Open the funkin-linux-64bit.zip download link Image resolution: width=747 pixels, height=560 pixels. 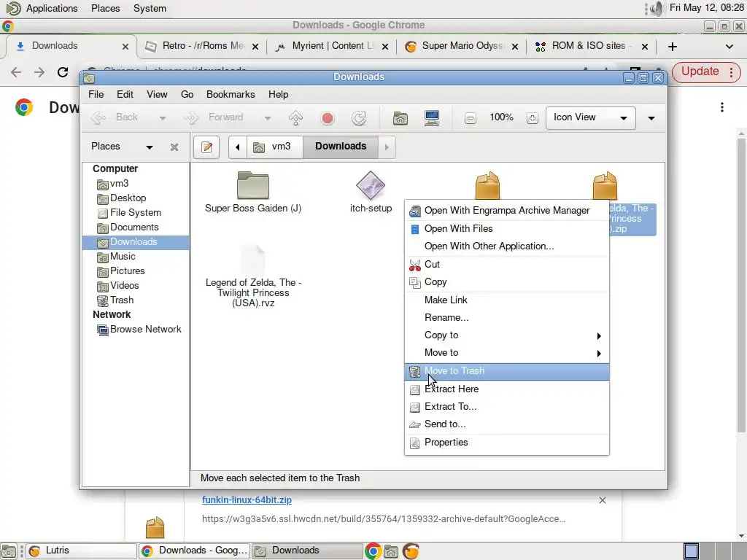click(x=247, y=500)
